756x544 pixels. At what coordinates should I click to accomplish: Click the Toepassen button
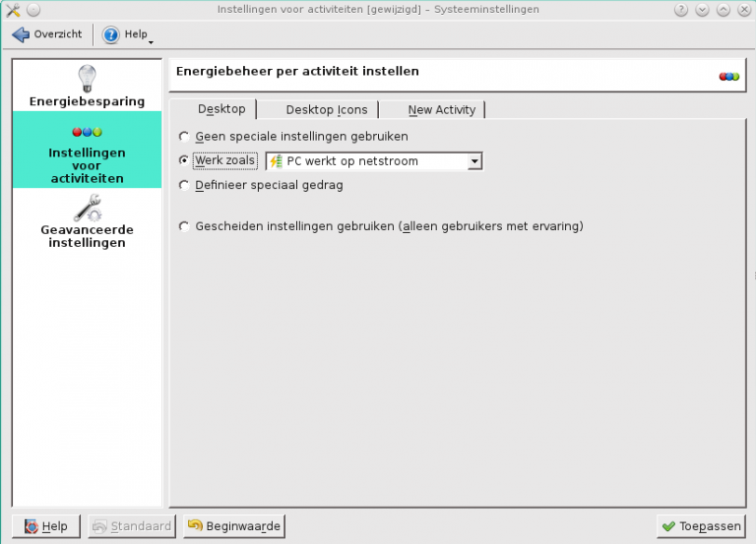click(x=700, y=526)
